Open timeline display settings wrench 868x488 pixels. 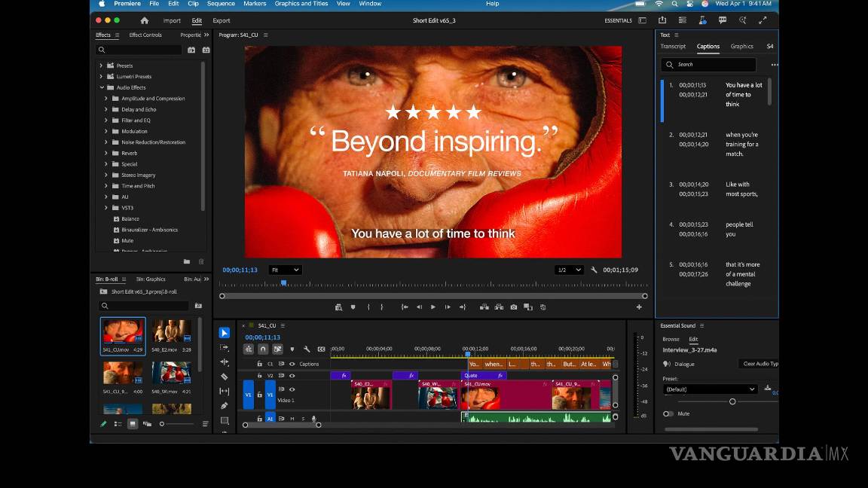[307, 349]
